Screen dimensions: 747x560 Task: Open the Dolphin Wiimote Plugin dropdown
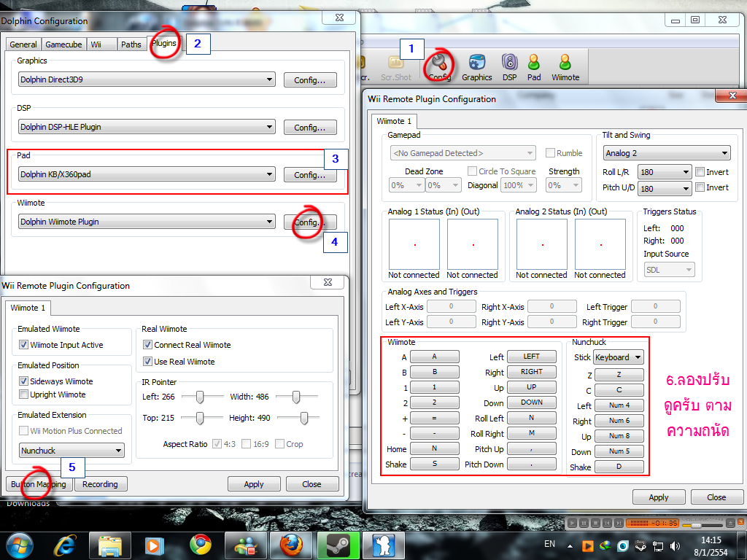(147, 222)
